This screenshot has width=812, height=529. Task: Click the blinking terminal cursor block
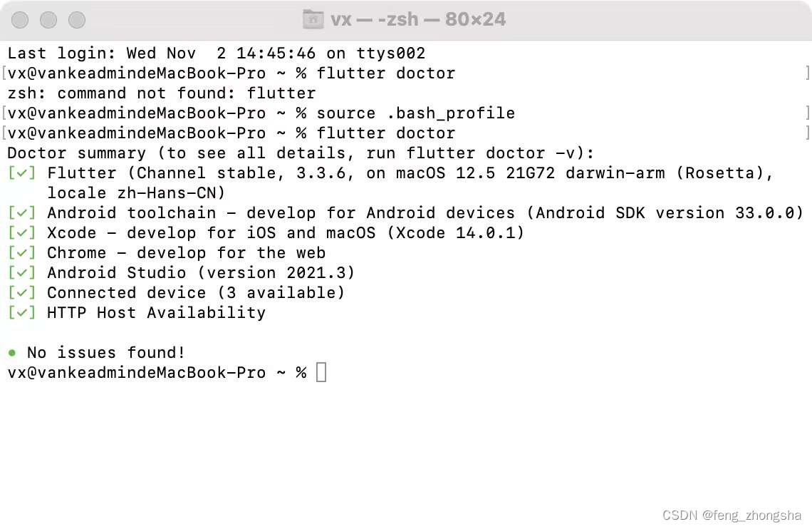(321, 371)
